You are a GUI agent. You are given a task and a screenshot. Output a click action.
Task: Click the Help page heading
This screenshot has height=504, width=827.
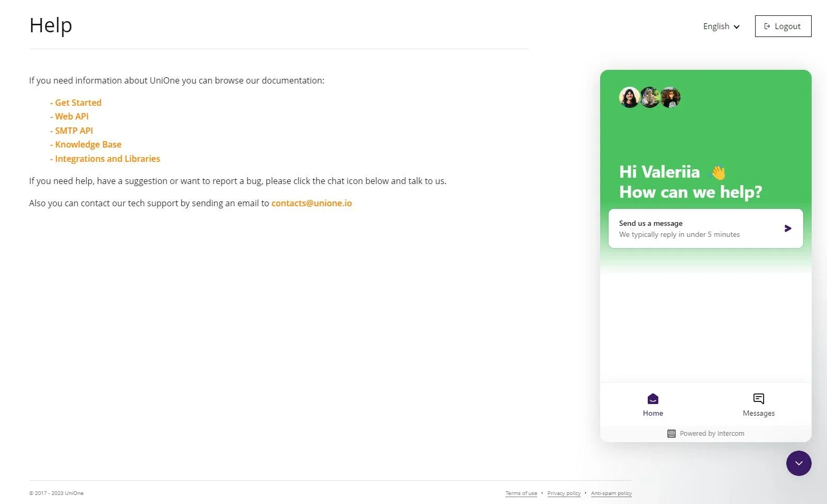coord(51,25)
